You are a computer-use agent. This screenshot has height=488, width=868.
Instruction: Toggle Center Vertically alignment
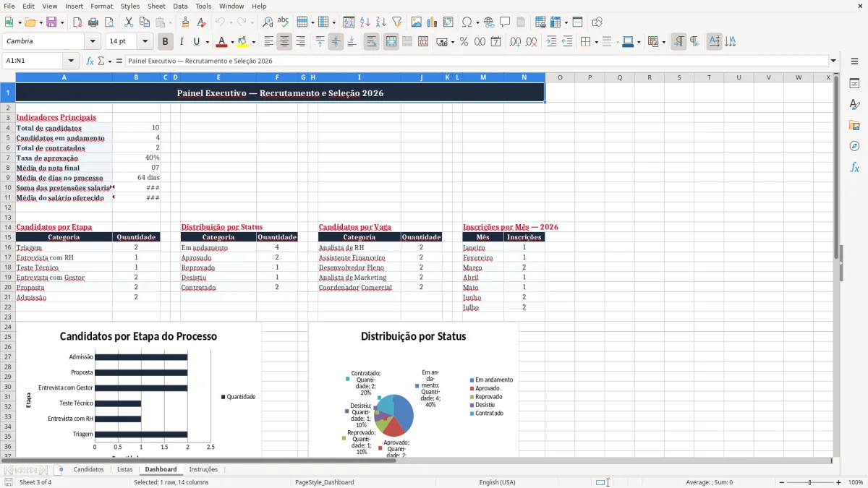pyautogui.click(x=336, y=42)
